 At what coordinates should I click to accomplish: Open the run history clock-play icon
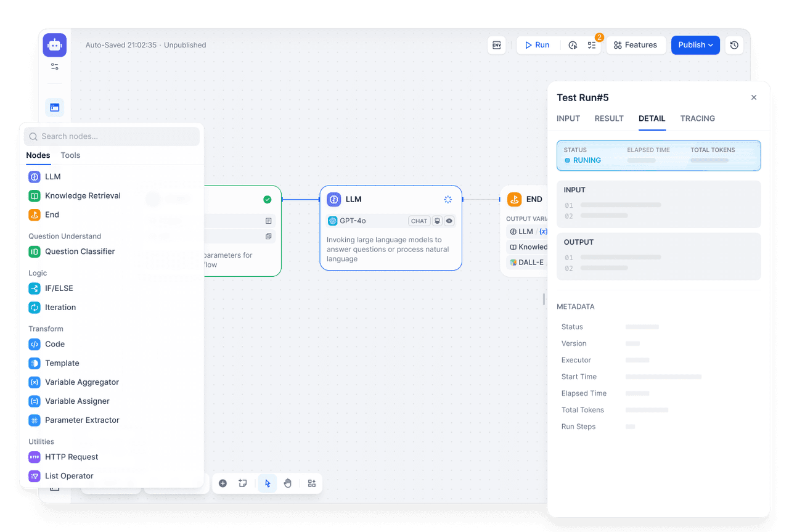(x=573, y=45)
